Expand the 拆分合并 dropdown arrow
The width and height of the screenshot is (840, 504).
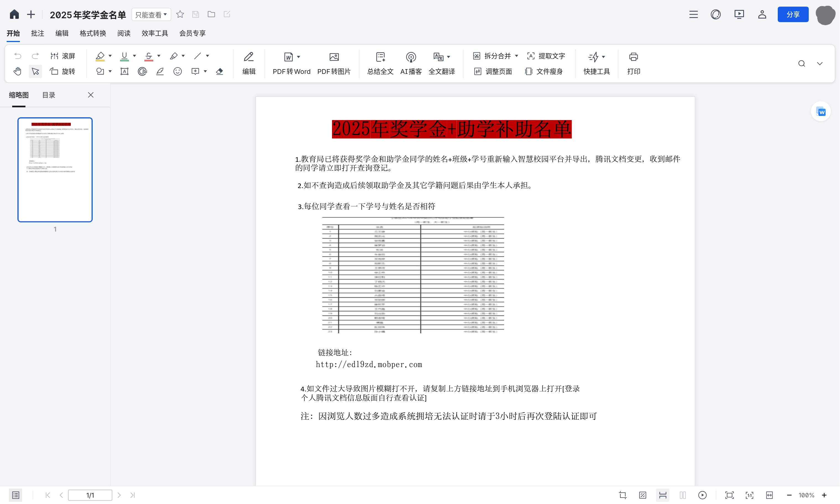[517, 56]
